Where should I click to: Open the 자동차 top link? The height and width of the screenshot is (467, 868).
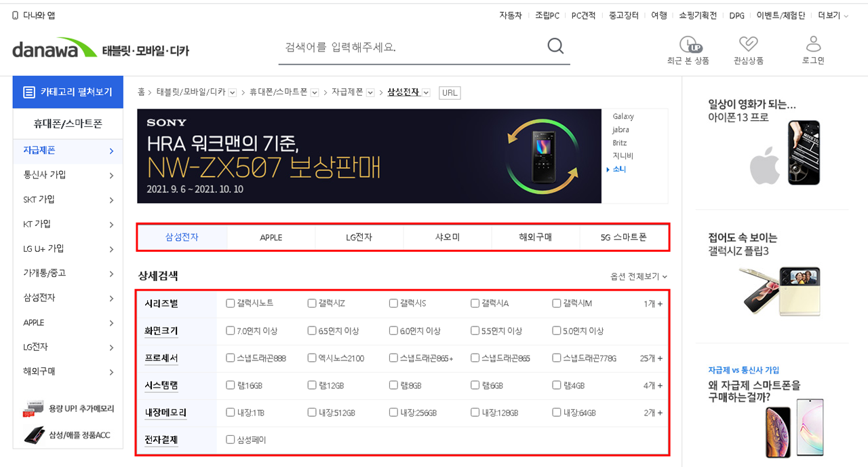[x=511, y=16]
